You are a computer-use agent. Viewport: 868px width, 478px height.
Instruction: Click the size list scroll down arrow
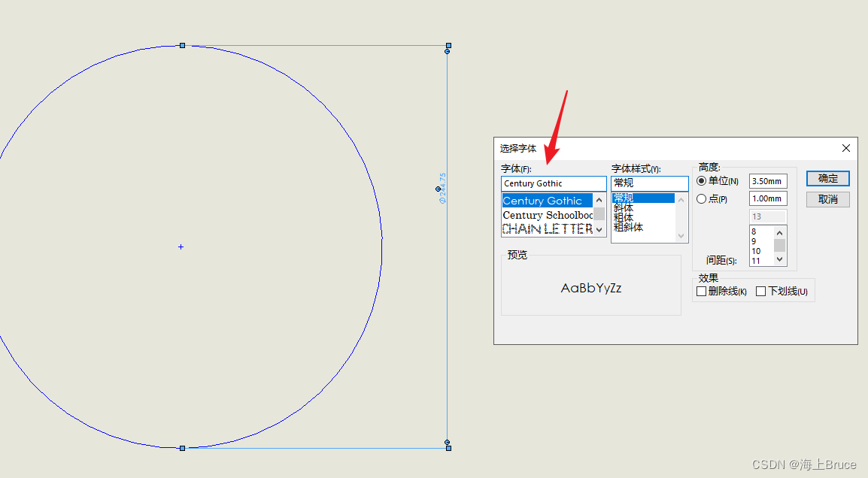click(x=779, y=259)
